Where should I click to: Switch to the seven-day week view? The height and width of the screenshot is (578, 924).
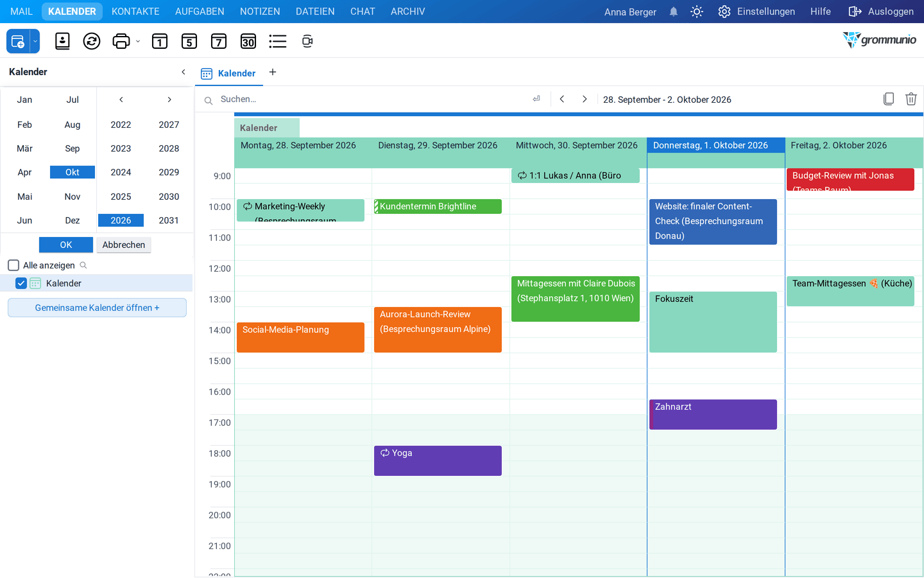219,41
